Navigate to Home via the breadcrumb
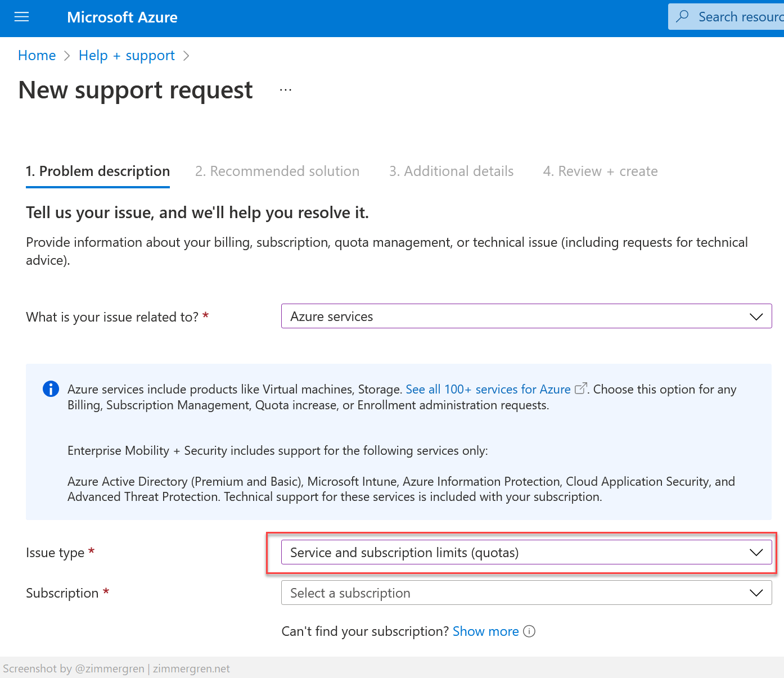The width and height of the screenshot is (784, 678). coord(37,55)
